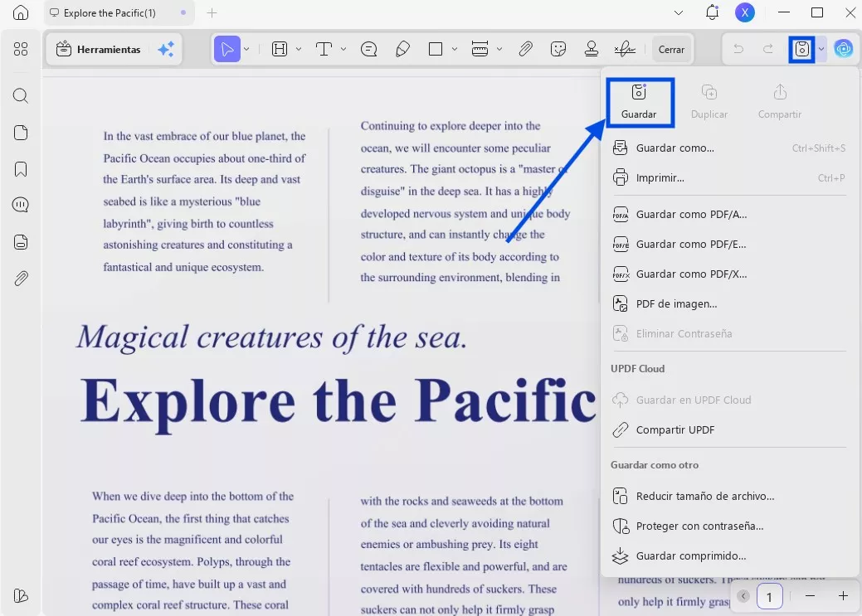862x616 pixels.
Task: Click the AI sparkle icon beside Herramientas
Action: point(165,50)
